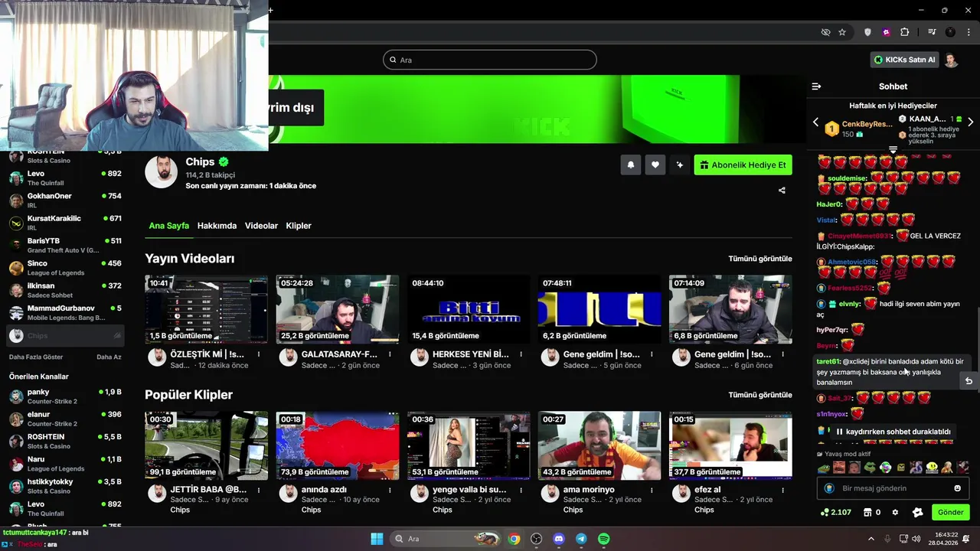This screenshot has height=551, width=980.
Task: Open BarisYTB channel in sidebar
Action: pos(65,245)
